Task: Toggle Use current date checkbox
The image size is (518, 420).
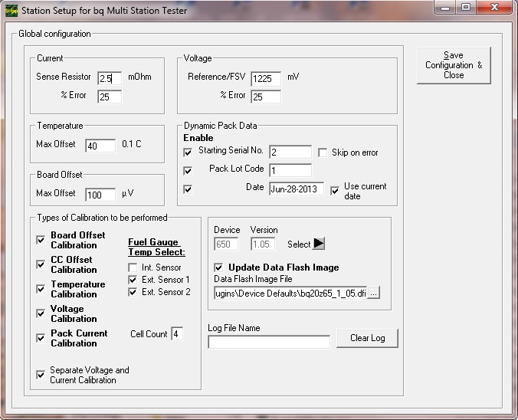Action: coord(335,191)
